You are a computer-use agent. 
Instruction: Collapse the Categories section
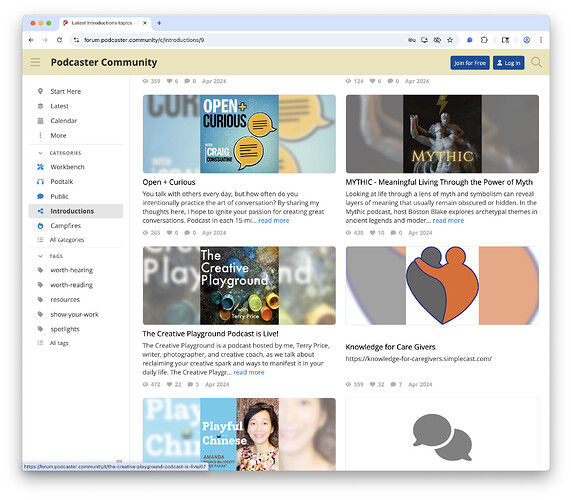point(40,153)
